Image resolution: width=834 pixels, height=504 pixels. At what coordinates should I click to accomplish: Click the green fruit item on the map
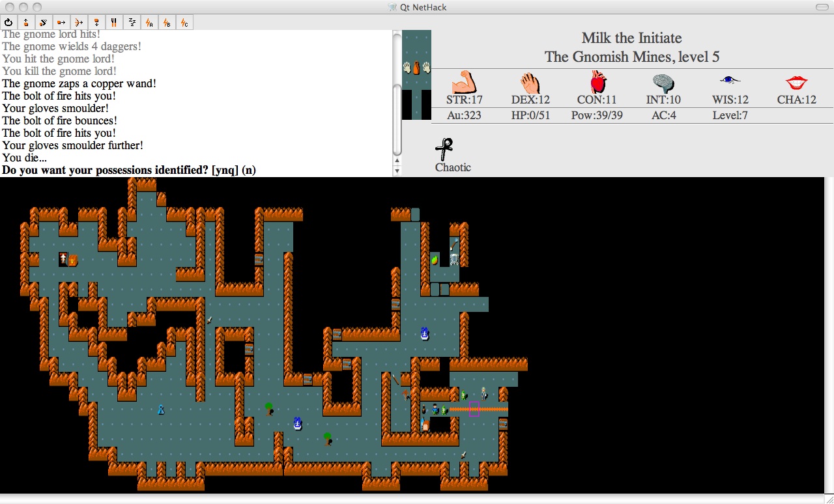click(x=435, y=259)
